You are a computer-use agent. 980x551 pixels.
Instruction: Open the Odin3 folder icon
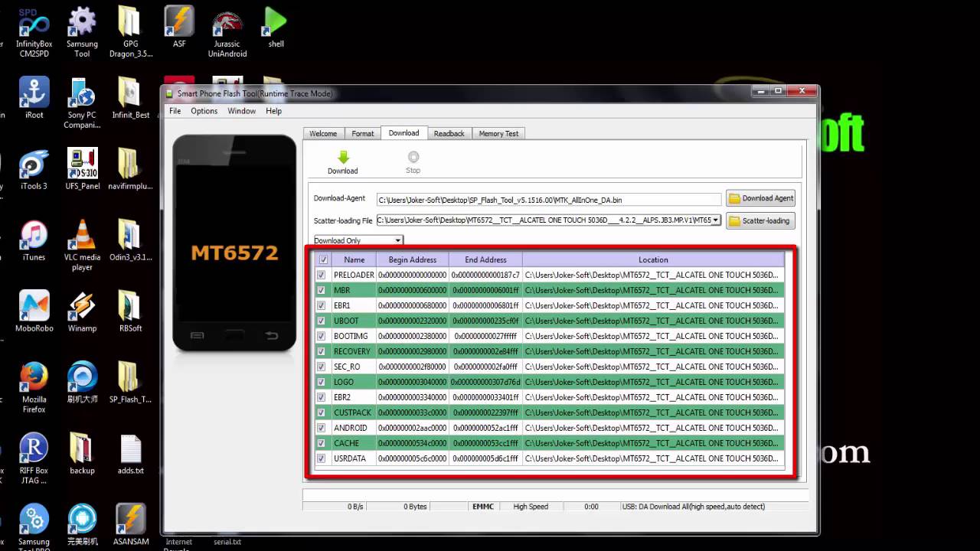pos(131,240)
